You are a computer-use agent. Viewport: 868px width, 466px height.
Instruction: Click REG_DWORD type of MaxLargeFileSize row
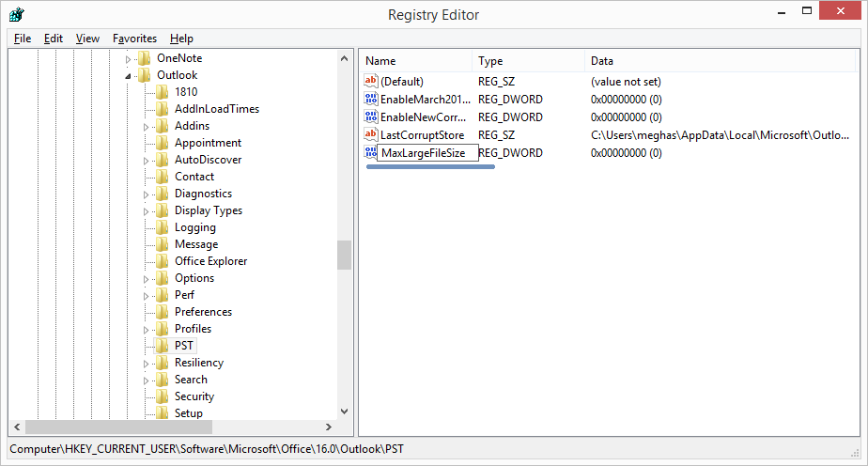pos(511,153)
